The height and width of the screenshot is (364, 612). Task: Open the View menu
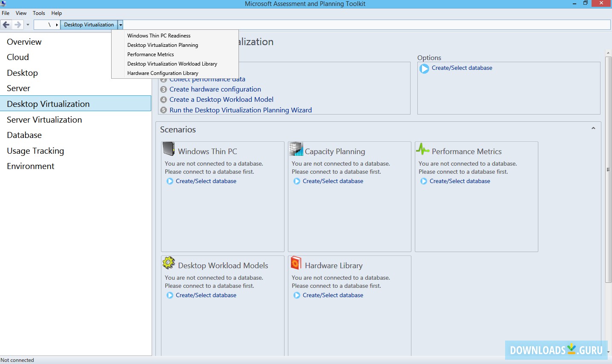(21, 13)
